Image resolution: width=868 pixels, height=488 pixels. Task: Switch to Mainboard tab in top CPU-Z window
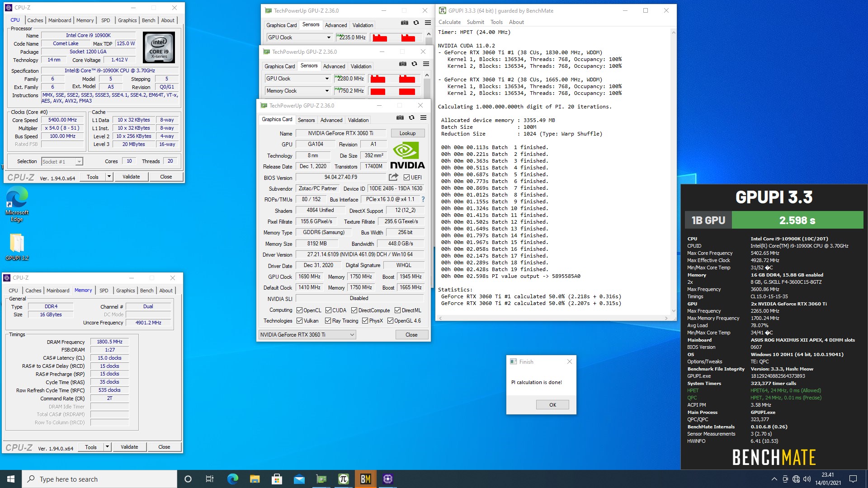(60, 20)
